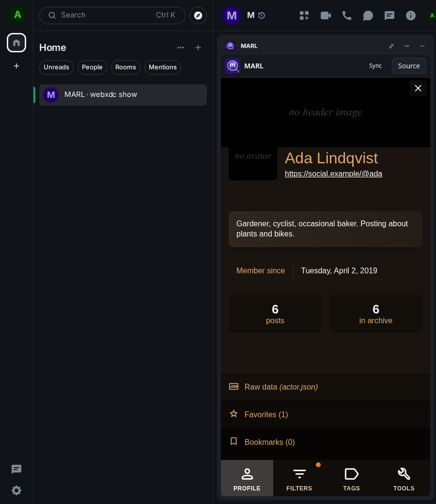
Task: Open the add widgets icon in room header
Action: (x=304, y=16)
